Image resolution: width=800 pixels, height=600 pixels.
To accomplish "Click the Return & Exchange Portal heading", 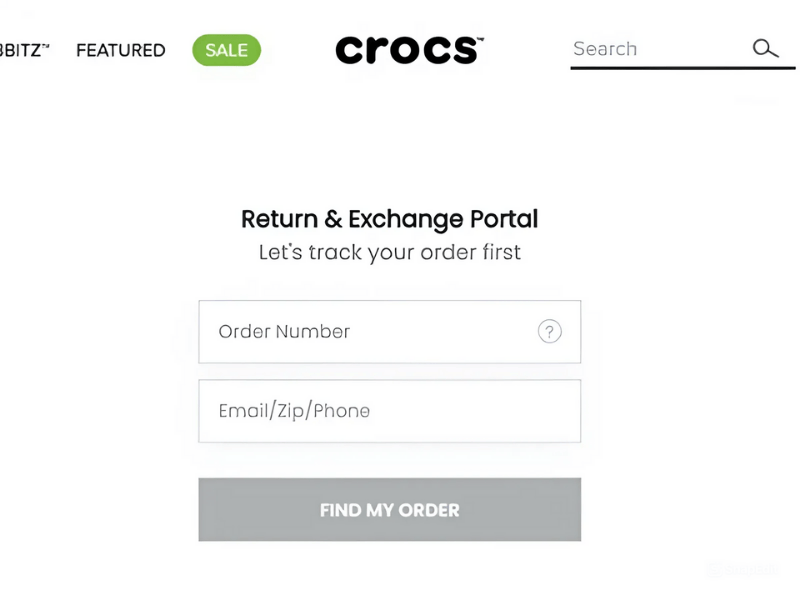I will (389, 219).
